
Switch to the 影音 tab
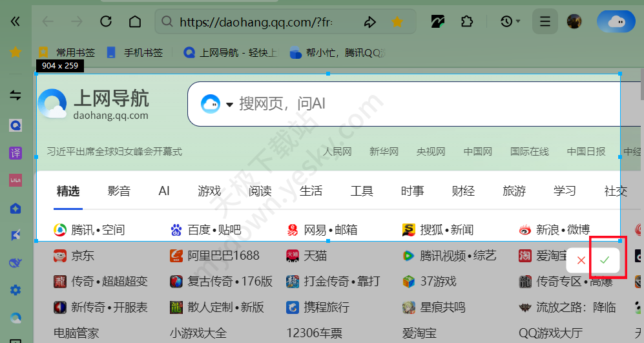point(119,191)
